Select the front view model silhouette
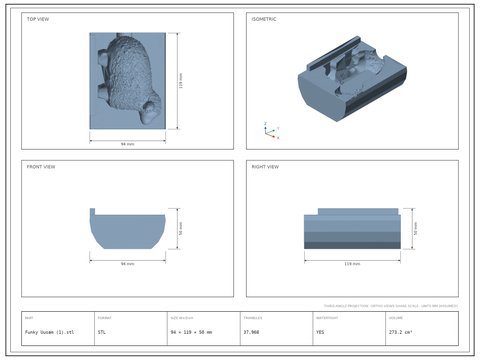480x360 pixels. click(x=127, y=229)
